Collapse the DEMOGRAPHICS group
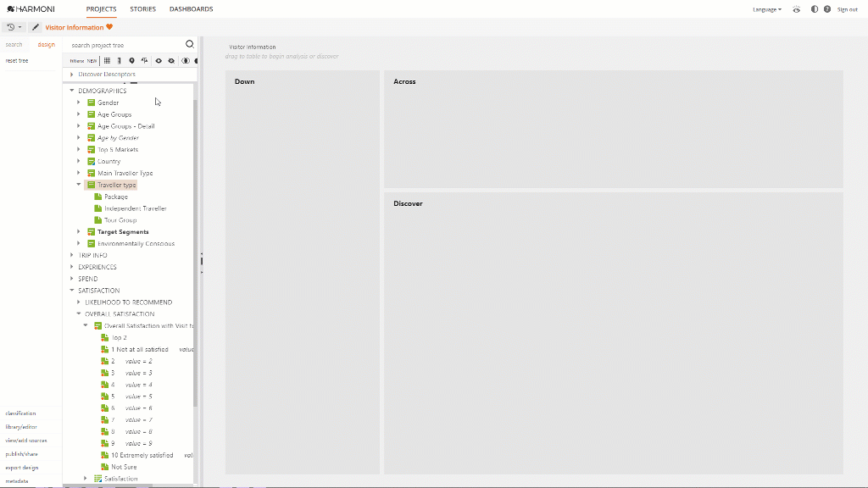Viewport: 868px width, 488px height. click(x=71, y=90)
